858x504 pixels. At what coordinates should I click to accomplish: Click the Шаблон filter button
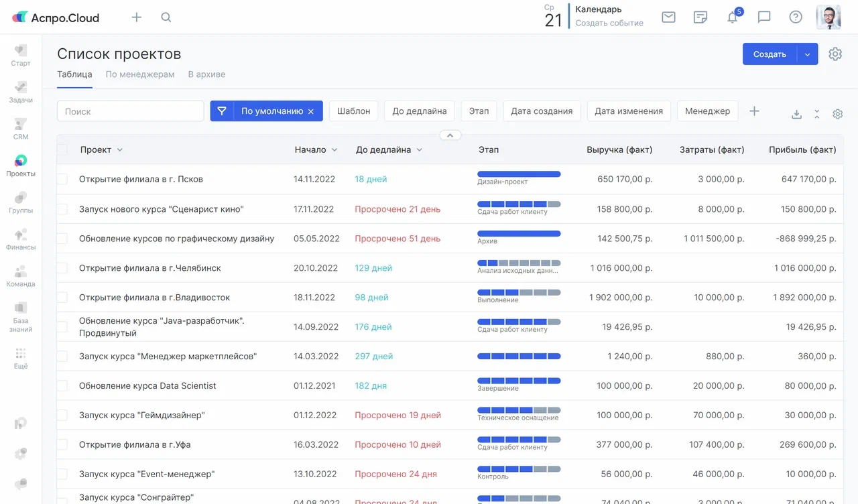click(x=353, y=111)
